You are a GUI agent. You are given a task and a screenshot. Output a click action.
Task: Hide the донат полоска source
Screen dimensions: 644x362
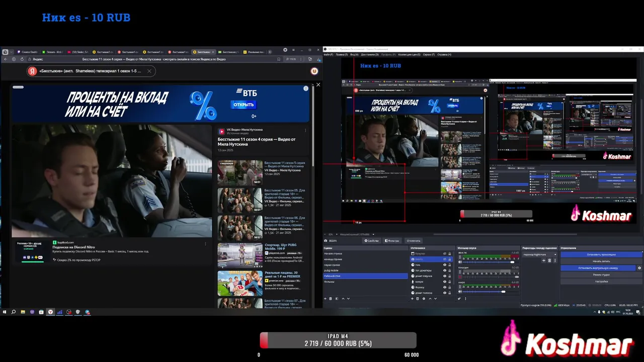pyautogui.click(x=445, y=293)
